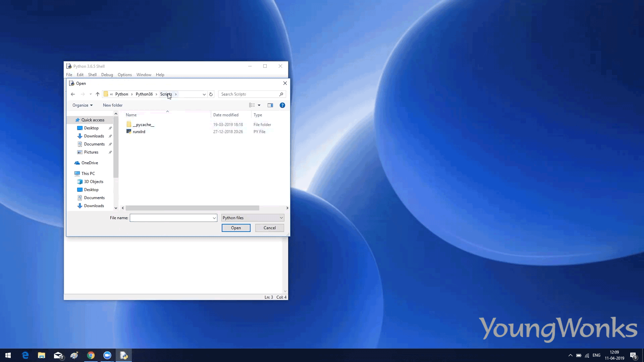644x362 pixels.
Task: Click navigation pane vertical scrollbar
Action: [x=116, y=147]
